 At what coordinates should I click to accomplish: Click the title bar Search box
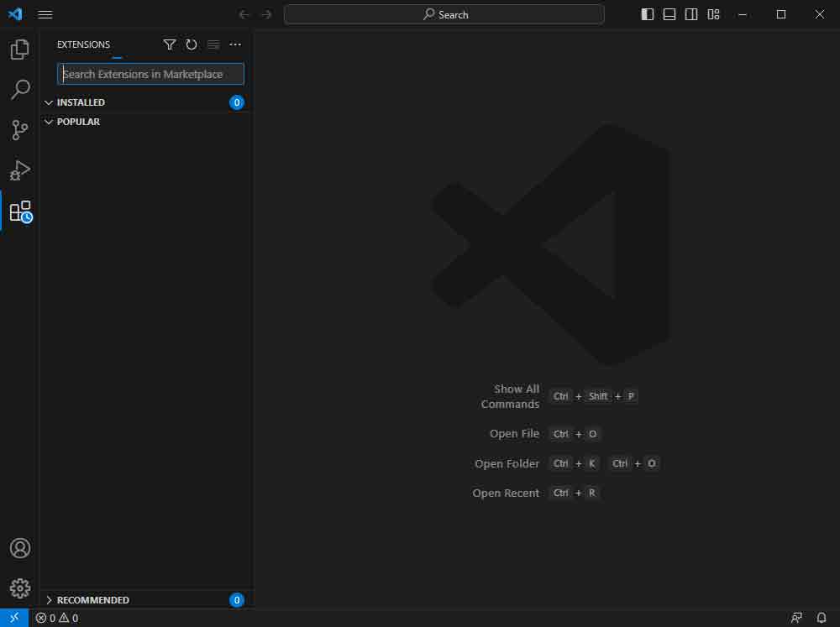point(444,14)
